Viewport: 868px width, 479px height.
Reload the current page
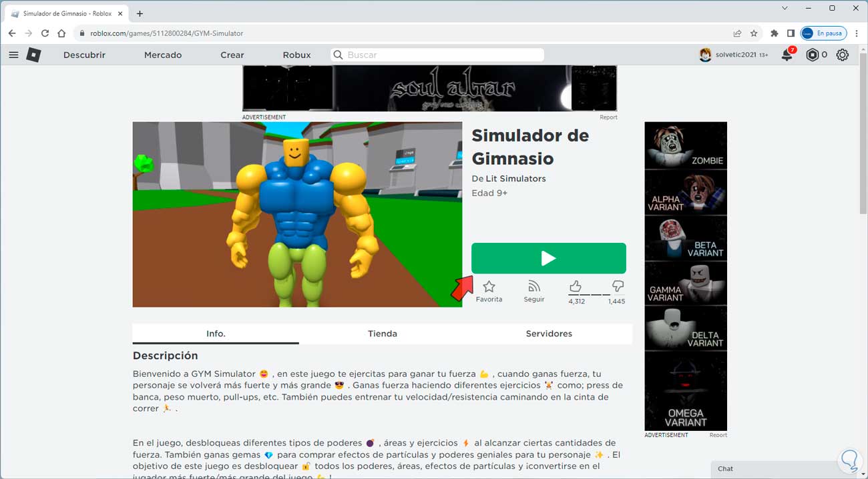[x=45, y=33]
